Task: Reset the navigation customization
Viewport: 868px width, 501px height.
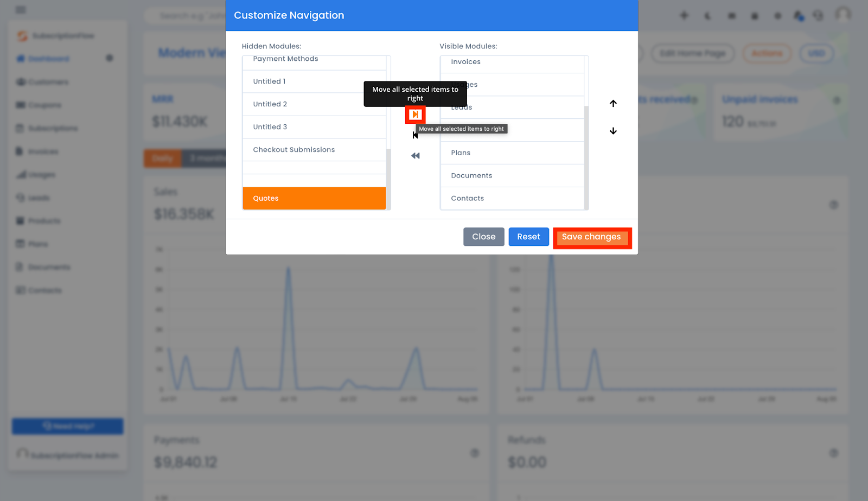Action: [528, 237]
